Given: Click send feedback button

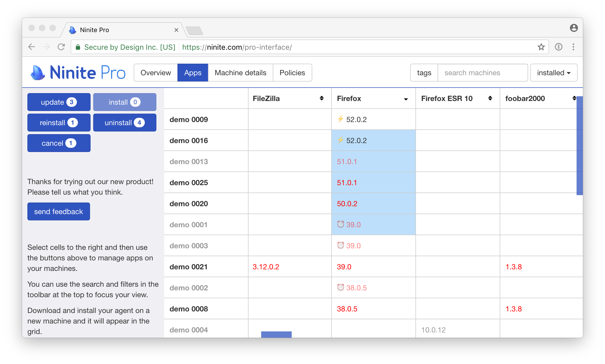Looking at the screenshot, I should (x=58, y=211).
